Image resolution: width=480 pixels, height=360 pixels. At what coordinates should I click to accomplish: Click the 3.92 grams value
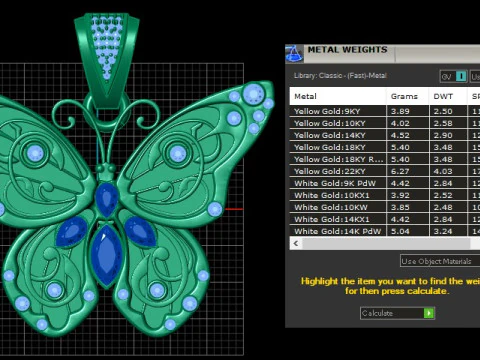point(400,195)
